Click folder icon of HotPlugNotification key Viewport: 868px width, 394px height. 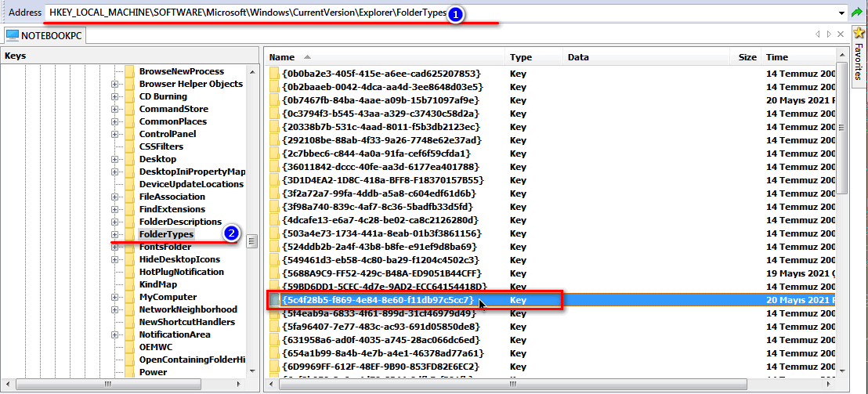130,272
